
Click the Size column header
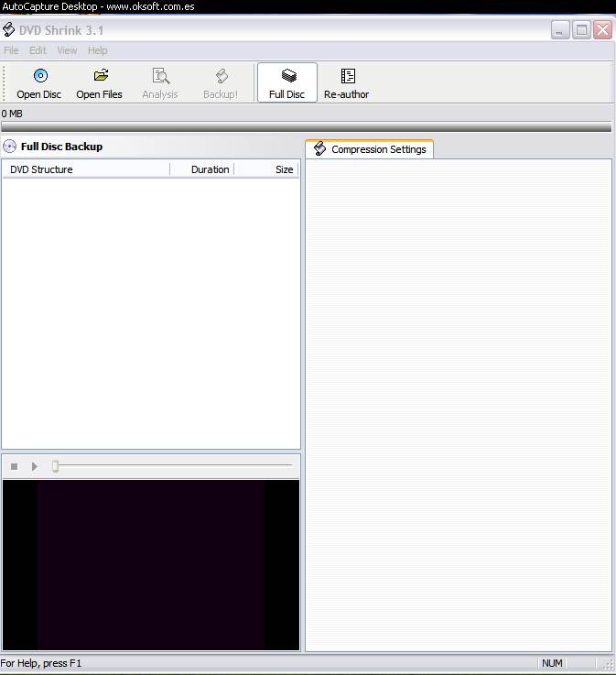coord(266,169)
